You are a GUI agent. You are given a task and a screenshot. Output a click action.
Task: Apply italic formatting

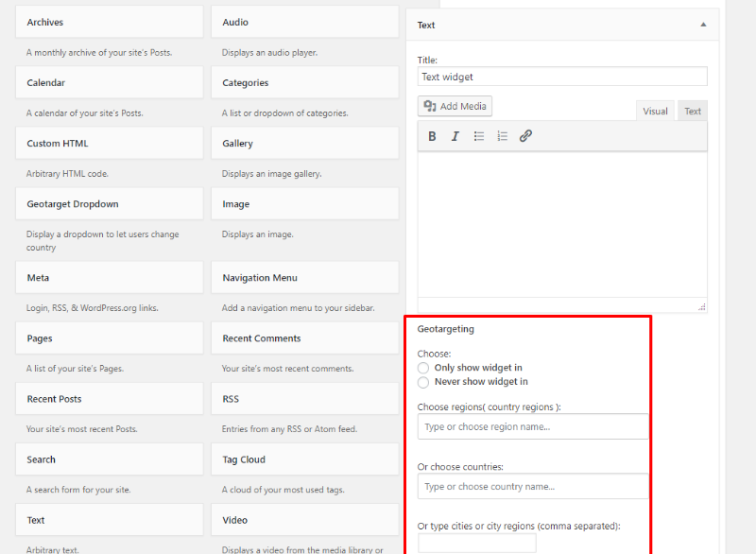tap(455, 136)
